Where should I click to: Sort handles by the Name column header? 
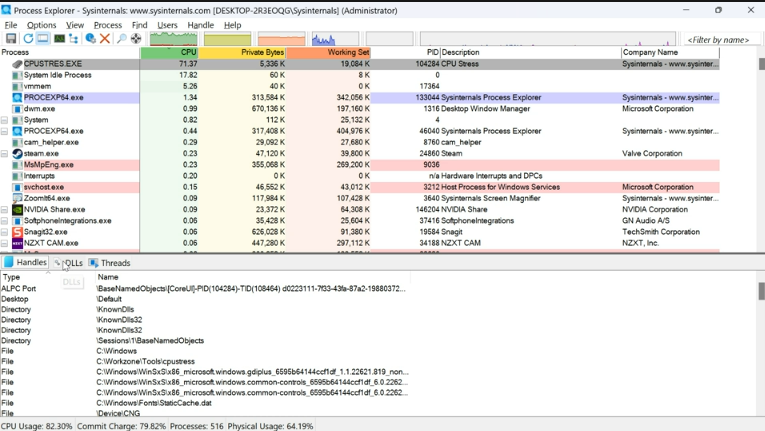click(253, 277)
